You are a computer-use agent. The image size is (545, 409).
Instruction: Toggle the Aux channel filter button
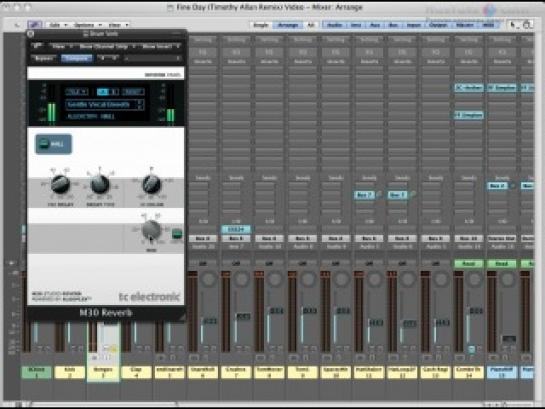click(x=375, y=25)
